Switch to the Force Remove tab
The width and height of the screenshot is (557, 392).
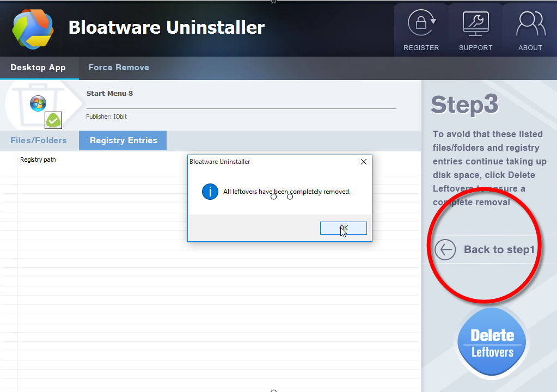pyautogui.click(x=119, y=68)
